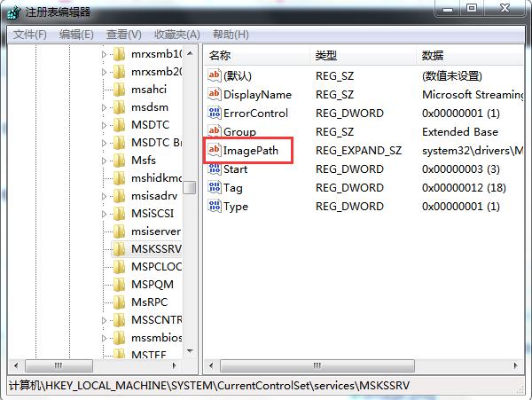The height and width of the screenshot is (400, 532).
Task: Expand the mrxsmb10 tree node
Action: (x=104, y=54)
